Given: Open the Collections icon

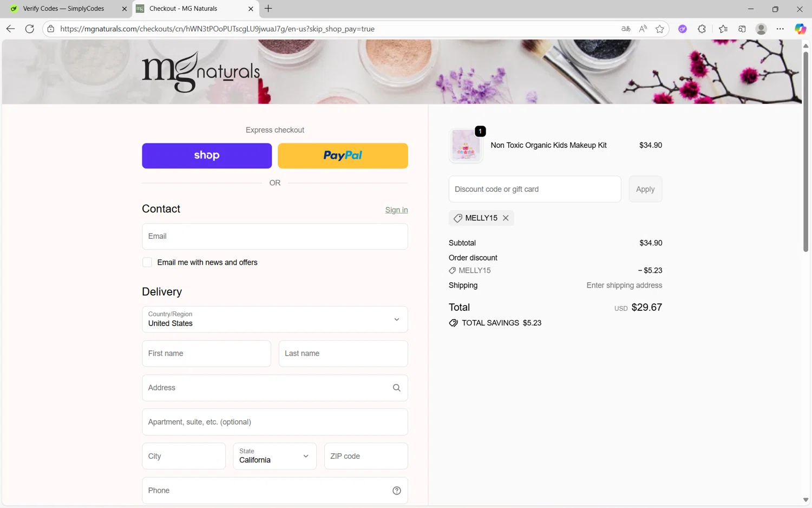Looking at the screenshot, I should [742, 29].
